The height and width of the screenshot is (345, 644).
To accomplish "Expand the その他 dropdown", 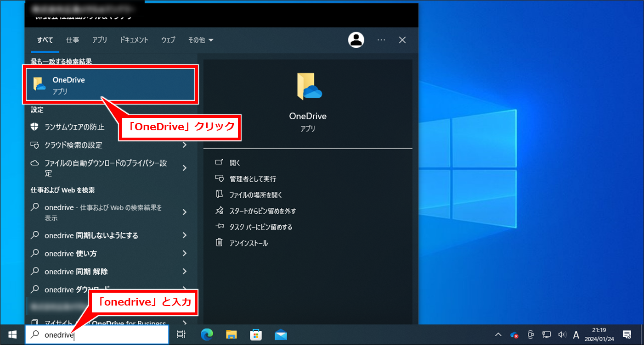I will (x=201, y=40).
